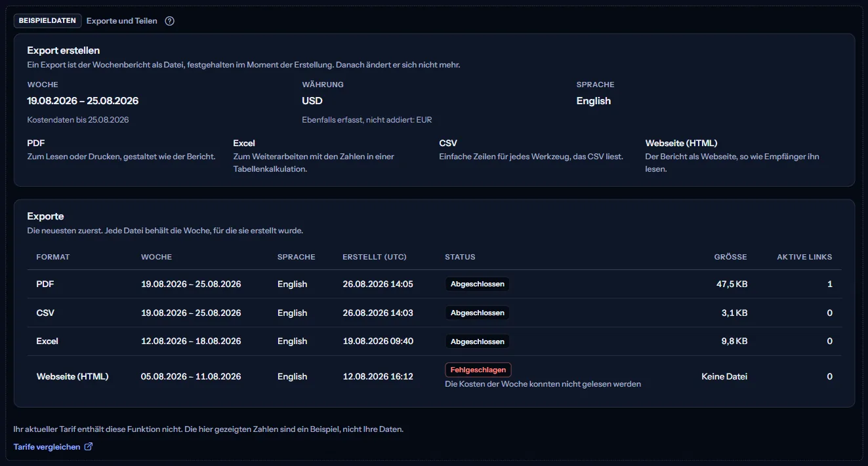The image size is (868, 466).
Task: Click the week 05.08.2026 – 11.08.2026
Action: click(191, 377)
